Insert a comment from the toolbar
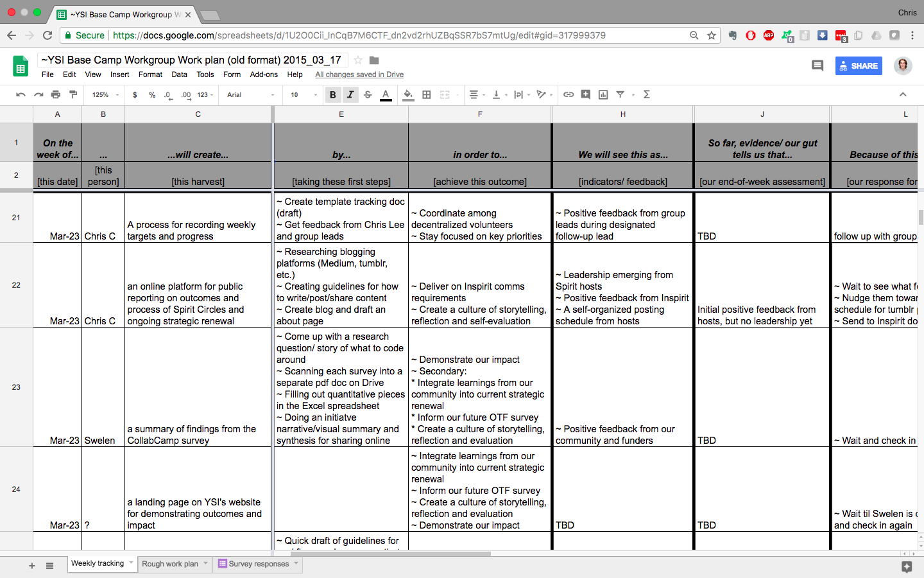 click(x=586, y=94)
